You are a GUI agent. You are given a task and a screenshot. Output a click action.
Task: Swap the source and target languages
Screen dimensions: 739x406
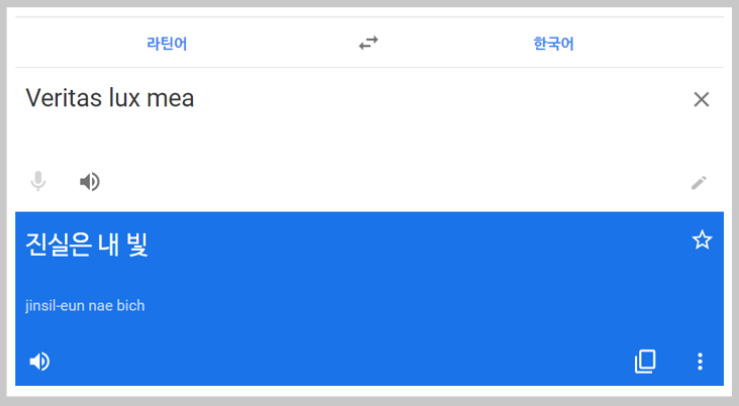coord(368,43)
